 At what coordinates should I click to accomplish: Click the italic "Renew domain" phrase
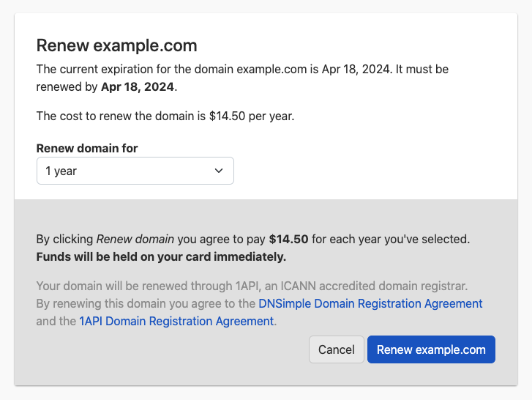[x=135, y=239]
